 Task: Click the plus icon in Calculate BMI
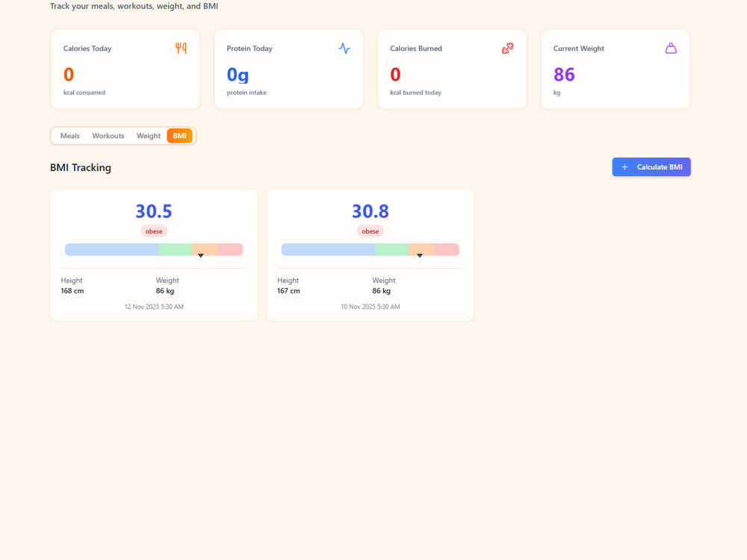pyautogui.click(x=624, y=167)
